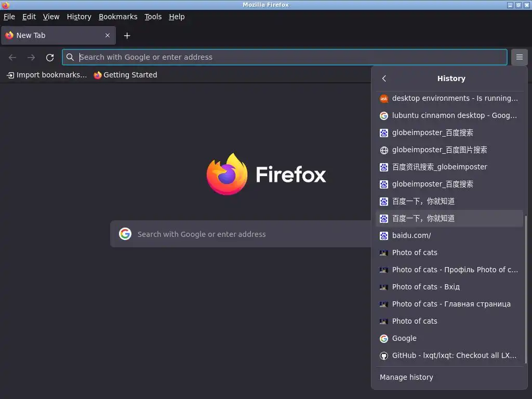Click the GitHub icon beside lxqt/lxqt entry
Screen dimensions: 532x399
pyautogui.click(x=384, y=355)
